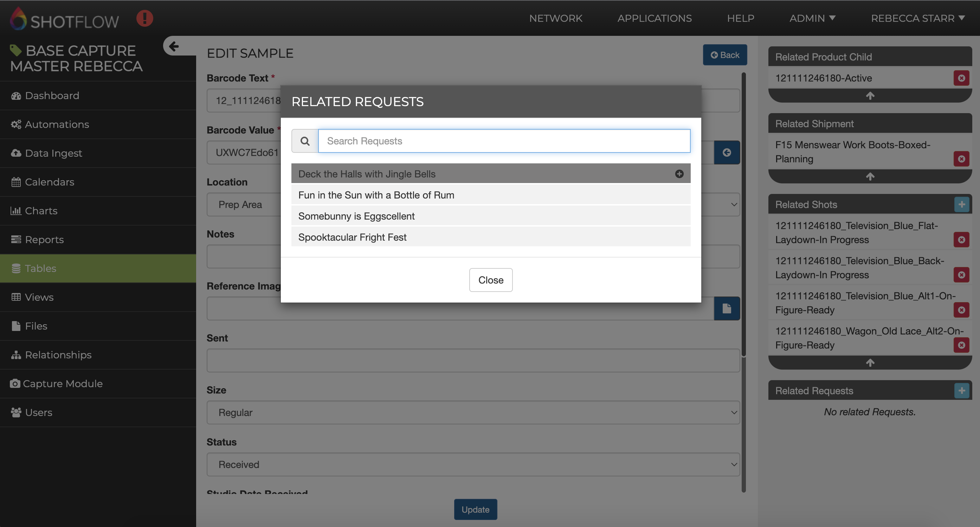Click the red alert exclamation icon
980x527 pixels.
[x=144, y=18]
